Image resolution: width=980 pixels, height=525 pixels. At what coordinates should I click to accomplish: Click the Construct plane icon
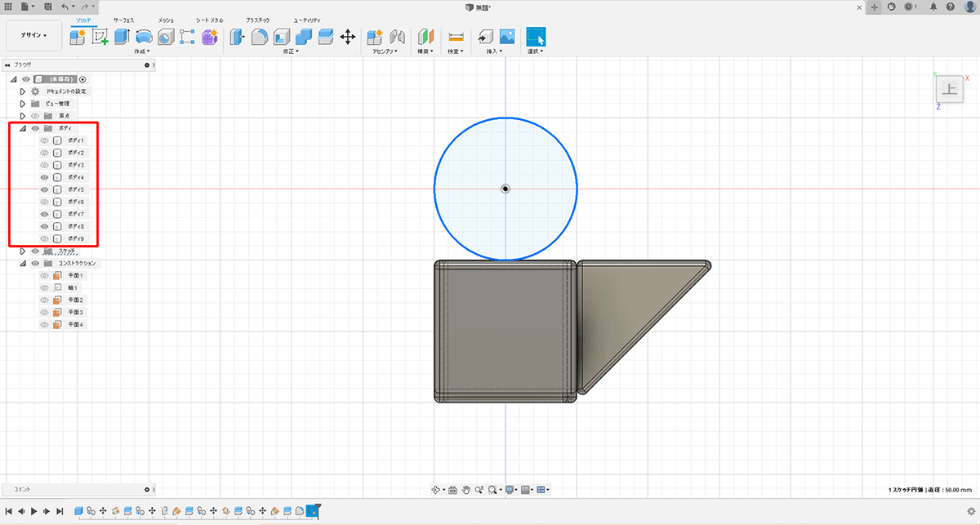pyautogui.click(x=425, y=37)
